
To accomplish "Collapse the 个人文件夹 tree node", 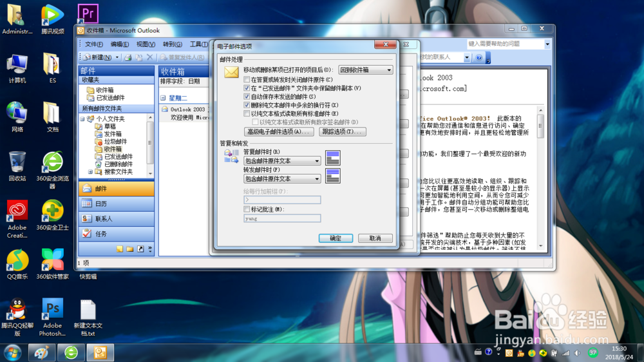I will [82, 119].
